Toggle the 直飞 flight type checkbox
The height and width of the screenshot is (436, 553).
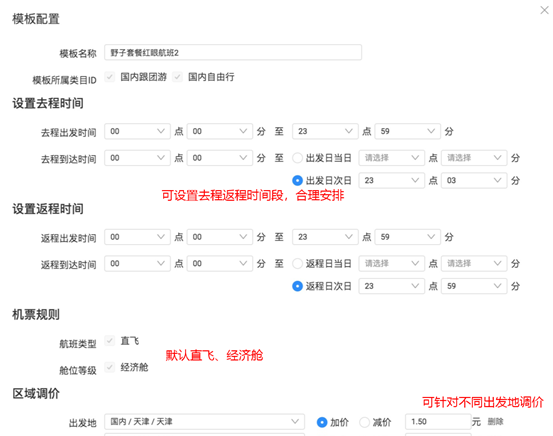pos(110,341)
